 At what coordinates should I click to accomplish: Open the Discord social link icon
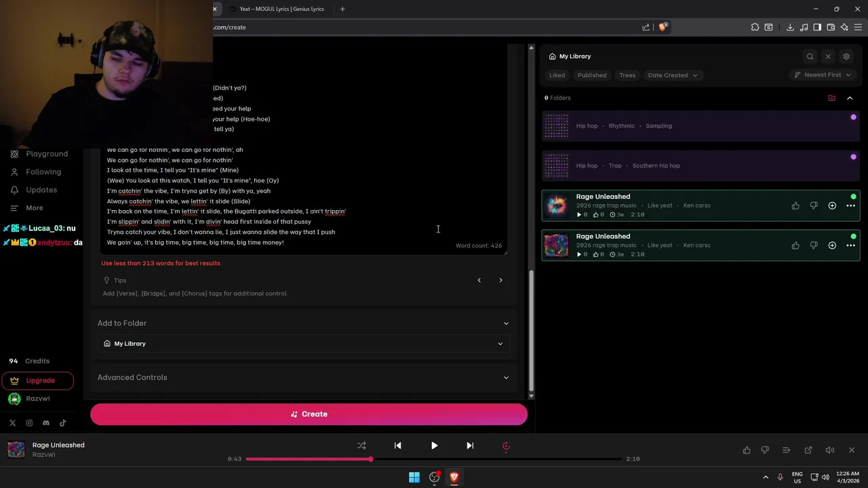[46, 423]
